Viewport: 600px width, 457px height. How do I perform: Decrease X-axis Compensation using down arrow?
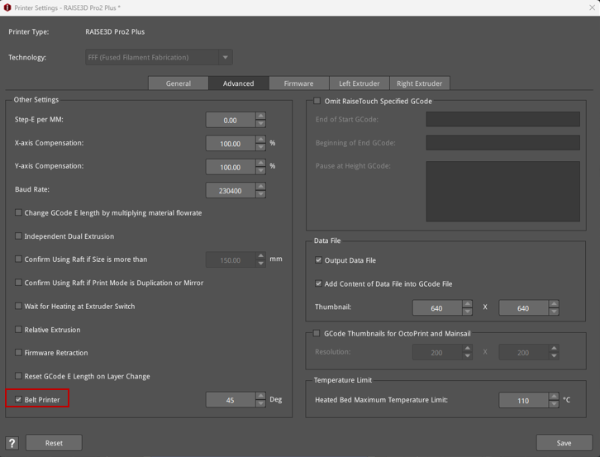point(261,147)
